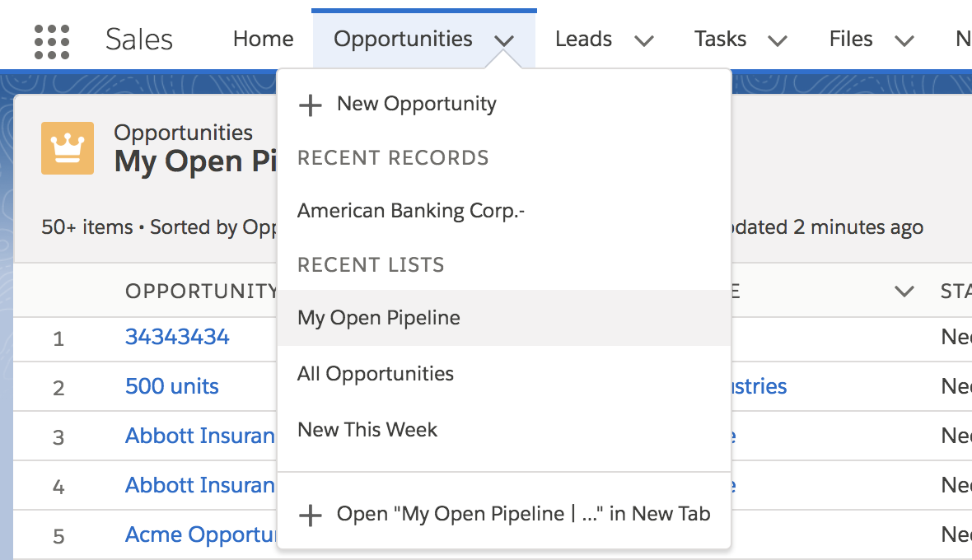972x560 pixels.
Task: Click plus icon beside New Opportunity
Action: 310,105
